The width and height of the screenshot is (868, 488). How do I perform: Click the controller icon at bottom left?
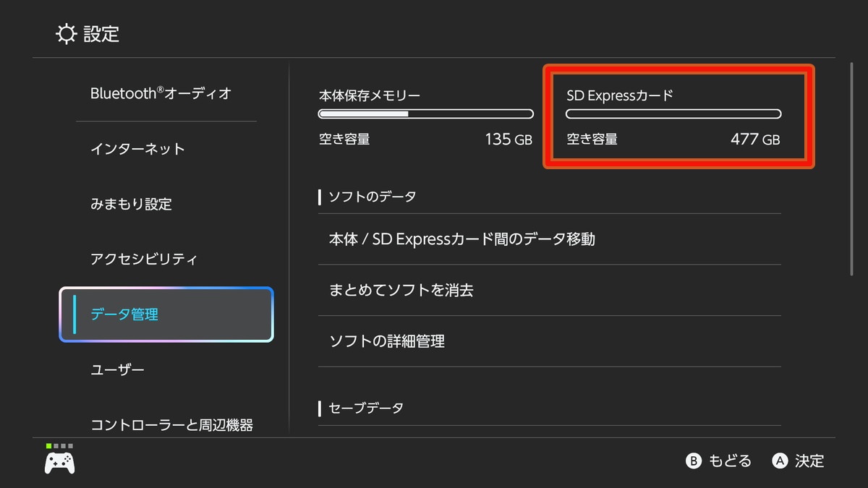59,463
